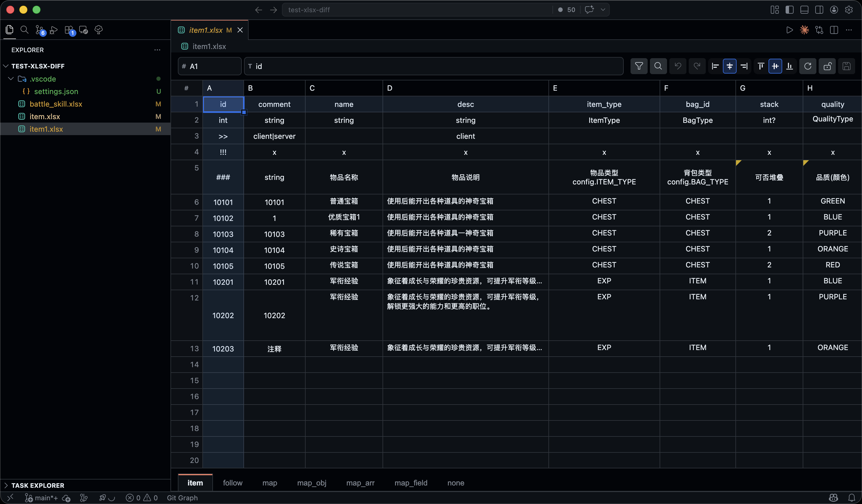Screen dimensions: 862x504
Task: Open editor More Actions ellipsis
Action: (x=849, y=30)
